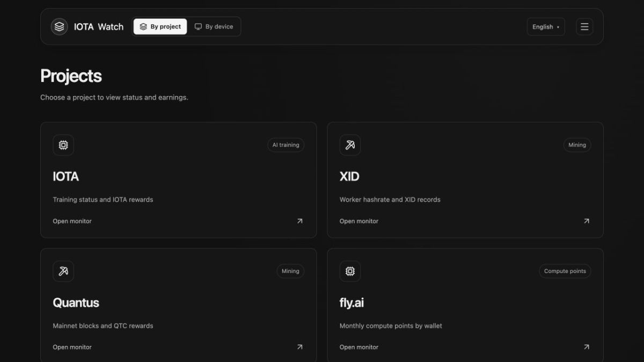Click the Mining badge on Quantus card
The height and width of the screenshot is (362, 644).
pyautogui.click(x=290, y=271)
